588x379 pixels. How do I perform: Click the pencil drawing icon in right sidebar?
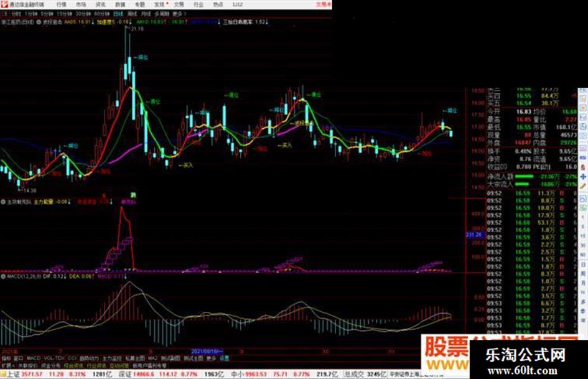pos(583,185)
